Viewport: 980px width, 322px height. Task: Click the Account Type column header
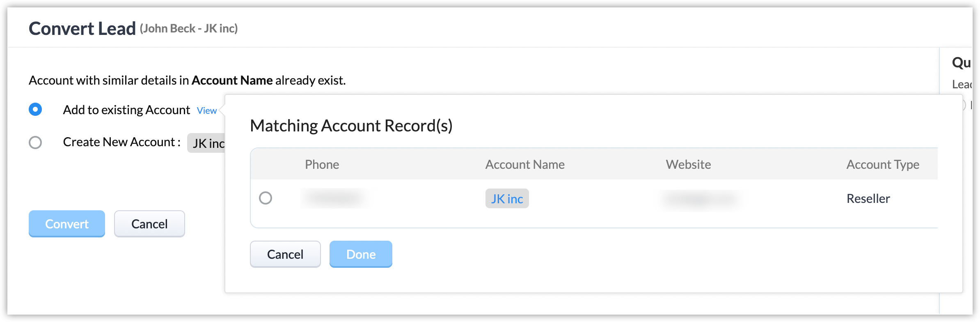click(x=883, y=164)
